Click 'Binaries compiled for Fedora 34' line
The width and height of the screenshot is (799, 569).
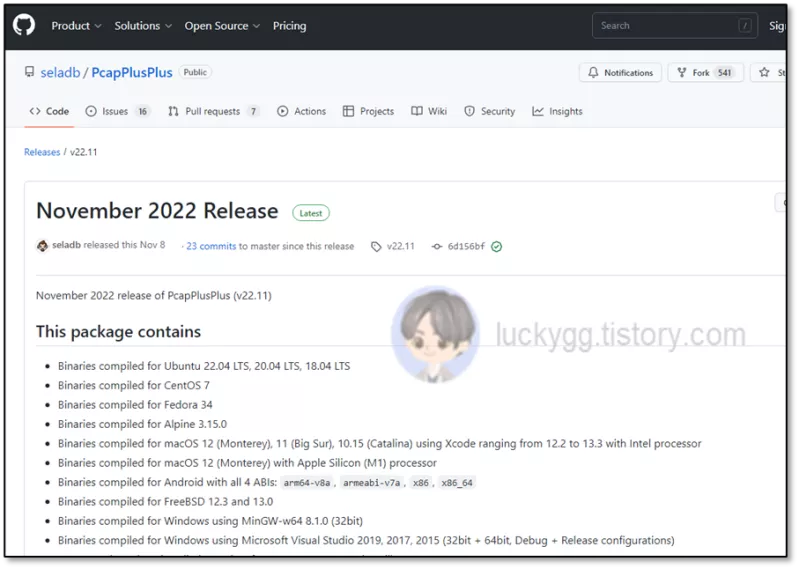tap(135, 404)
